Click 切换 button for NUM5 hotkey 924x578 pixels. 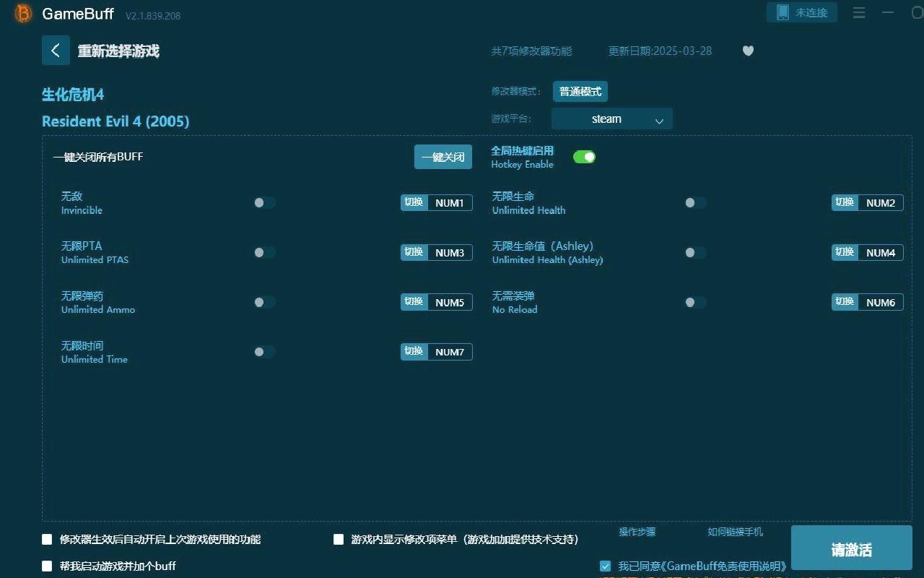coord(414,302)
